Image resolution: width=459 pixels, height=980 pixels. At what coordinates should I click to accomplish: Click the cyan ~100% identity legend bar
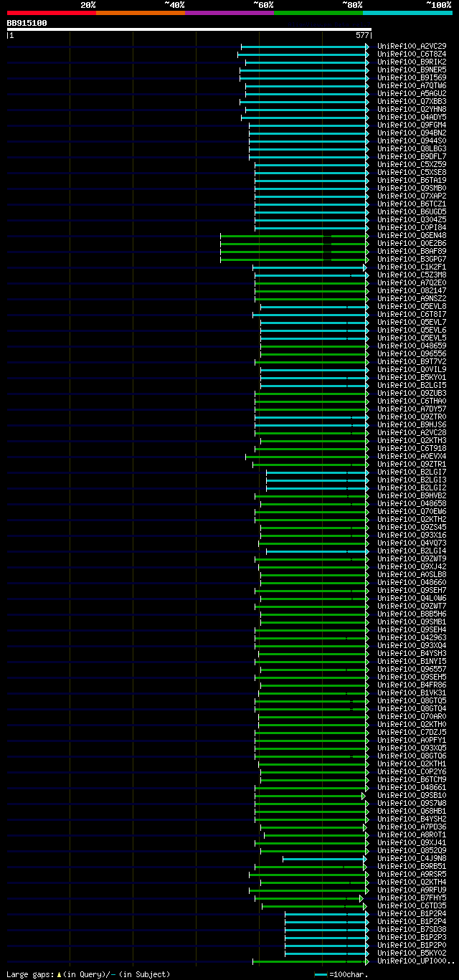(407, 13)
